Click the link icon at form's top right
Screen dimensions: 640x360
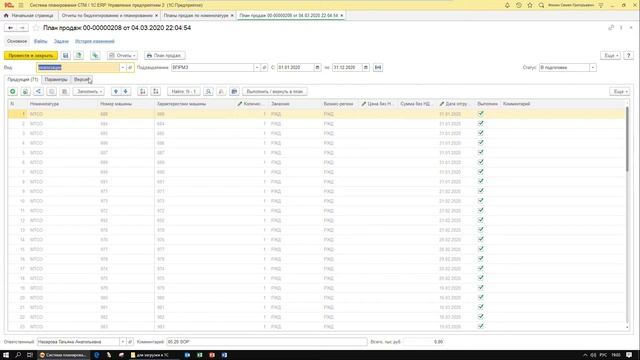(x=611, y=28)
